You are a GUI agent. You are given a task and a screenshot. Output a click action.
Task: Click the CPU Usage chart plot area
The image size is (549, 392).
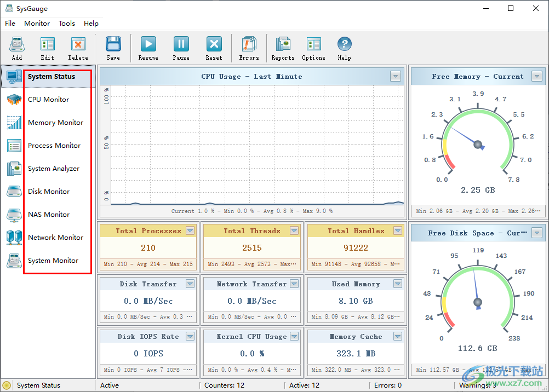point(258,145)
